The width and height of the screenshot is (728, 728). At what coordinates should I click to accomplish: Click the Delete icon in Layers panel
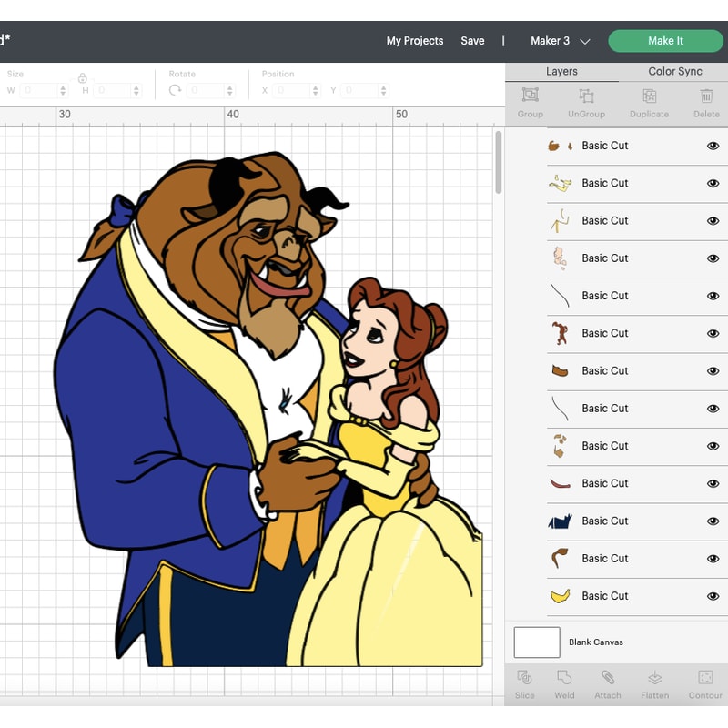(707, 100)
